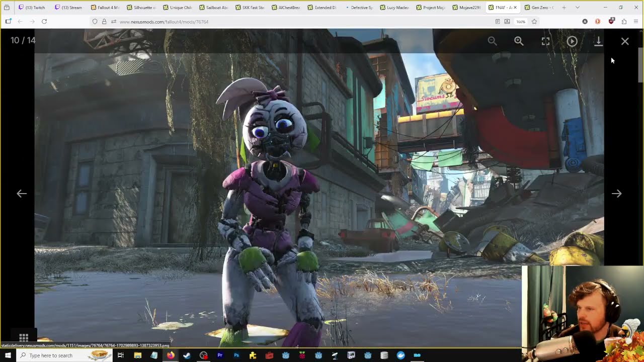
Task: Show the gallery thumbnails grid
Action: (24, 337)
